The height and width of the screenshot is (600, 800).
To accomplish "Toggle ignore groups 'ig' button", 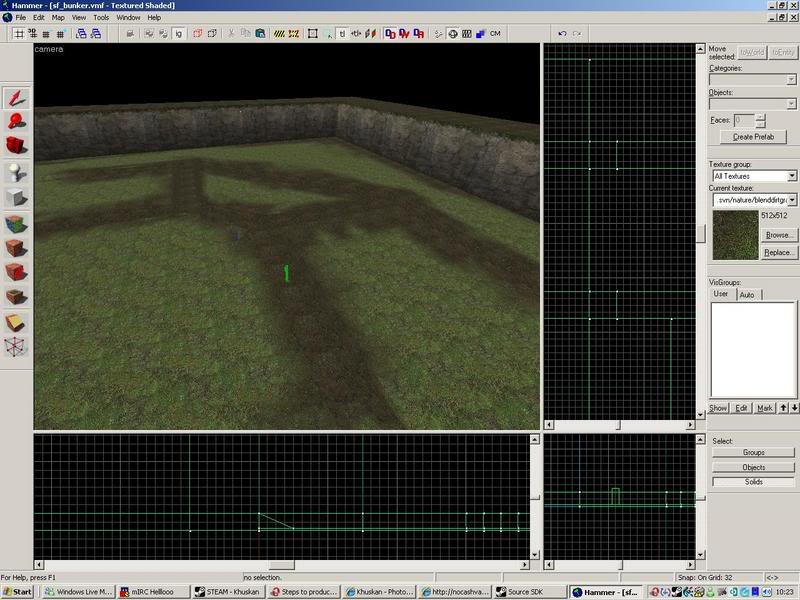I will [178, 33].
